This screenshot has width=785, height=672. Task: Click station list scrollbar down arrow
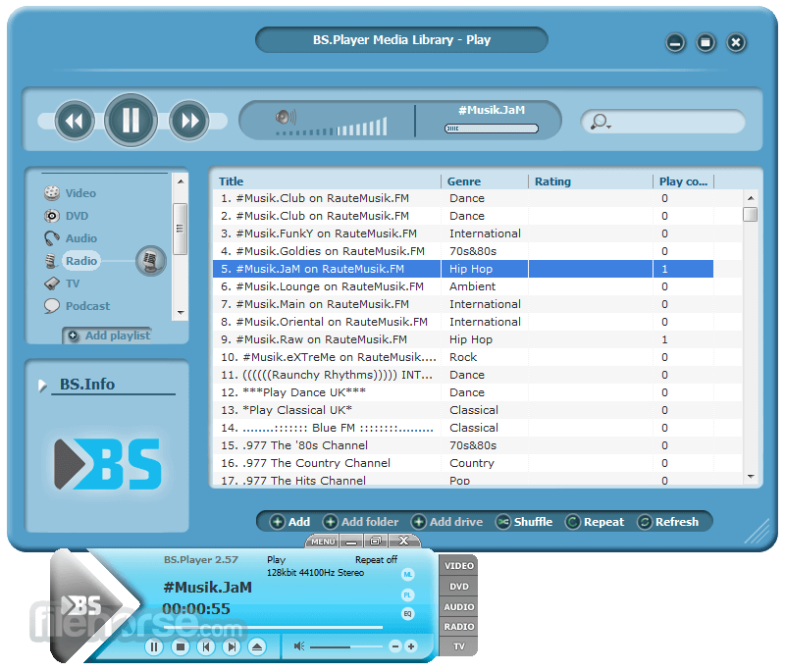[x=751, y=477]
